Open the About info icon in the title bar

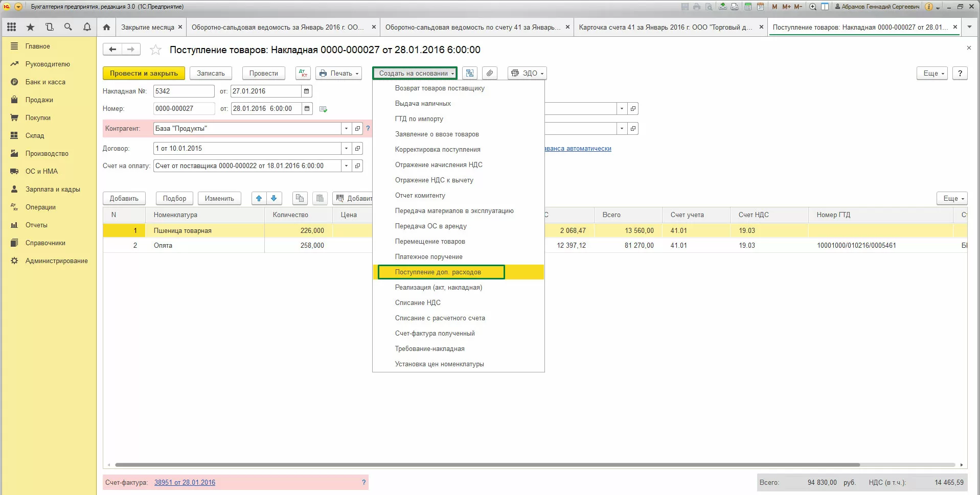[929, 7]
